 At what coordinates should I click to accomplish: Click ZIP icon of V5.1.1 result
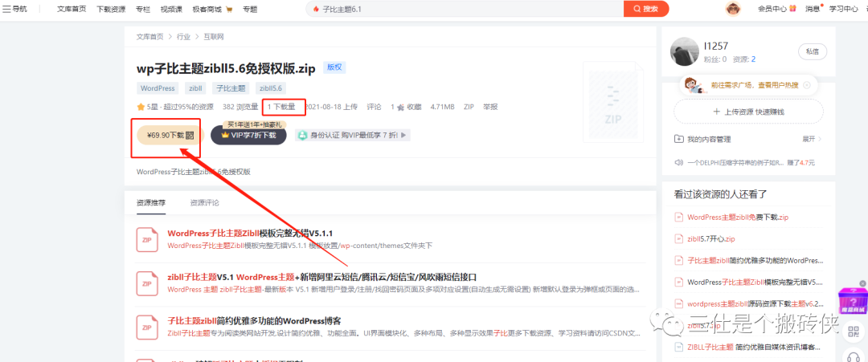click(x=147, y=239)
